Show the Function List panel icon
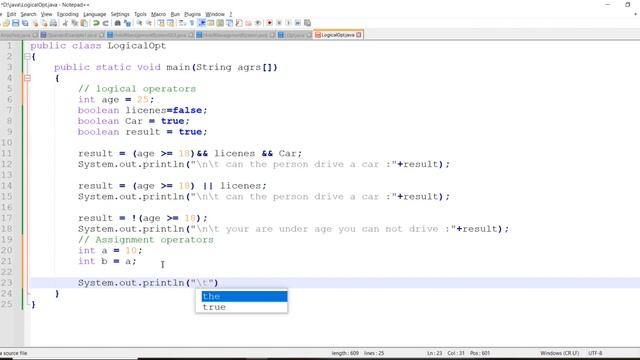 pos(239,23)
